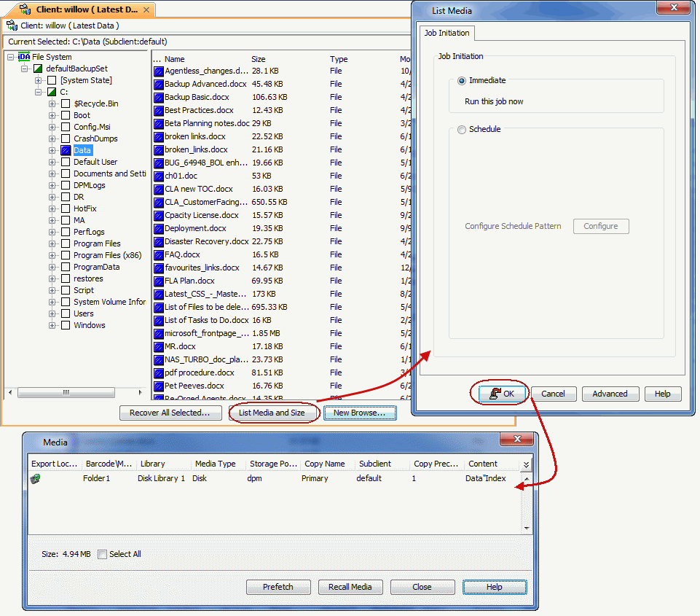Viewport: 700px width, 616px height.
Task: Click the File System iDA icon in tree
Action: point(24,57)
